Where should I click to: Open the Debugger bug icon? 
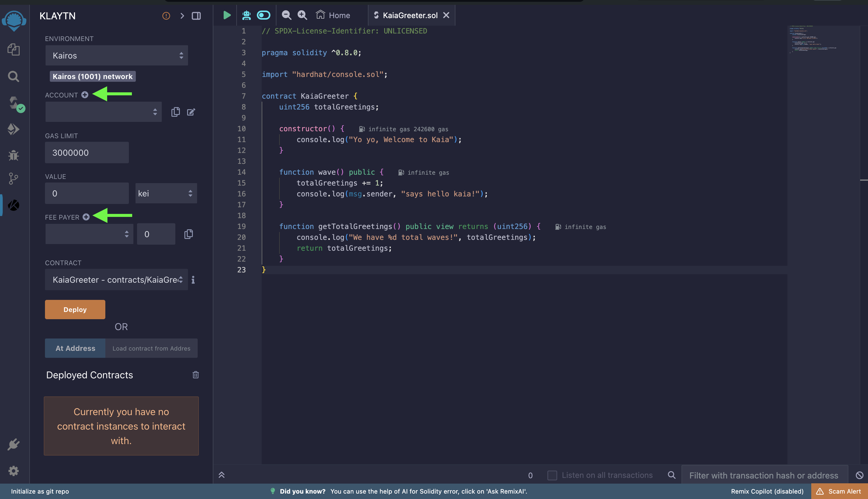pos(13,156)
